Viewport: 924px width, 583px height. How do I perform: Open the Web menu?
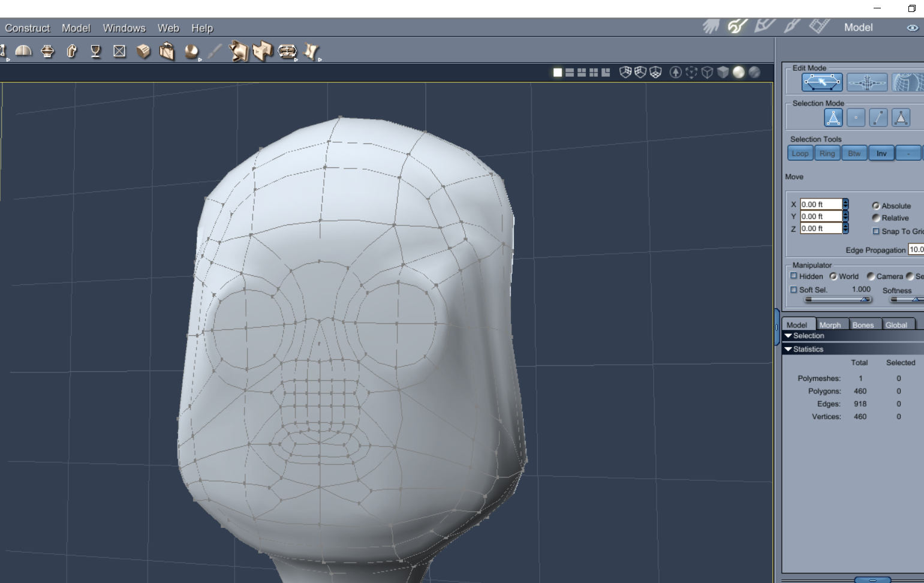[x=168, y=28]
